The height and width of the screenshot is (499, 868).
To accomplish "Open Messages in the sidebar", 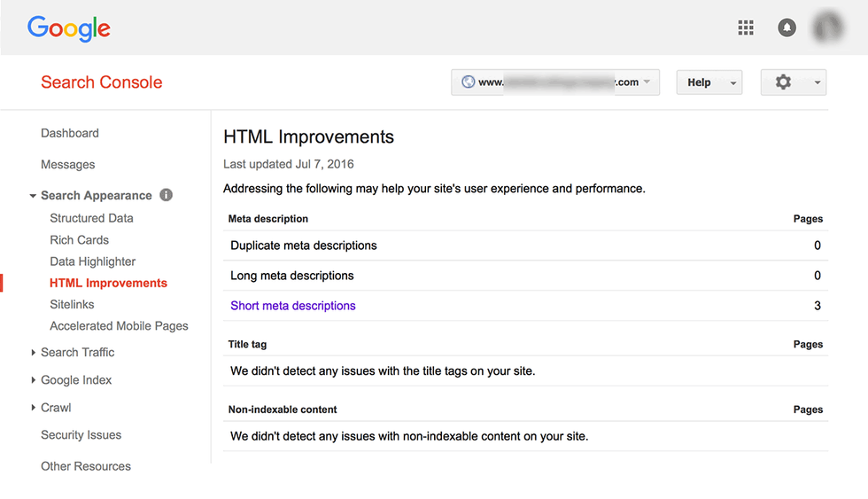I will coord(67,165).
